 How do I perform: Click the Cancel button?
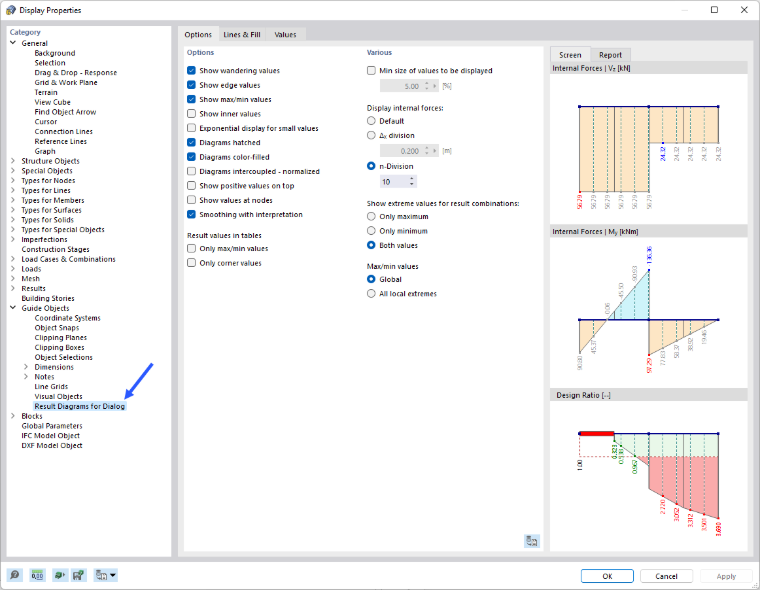[666, 576]
